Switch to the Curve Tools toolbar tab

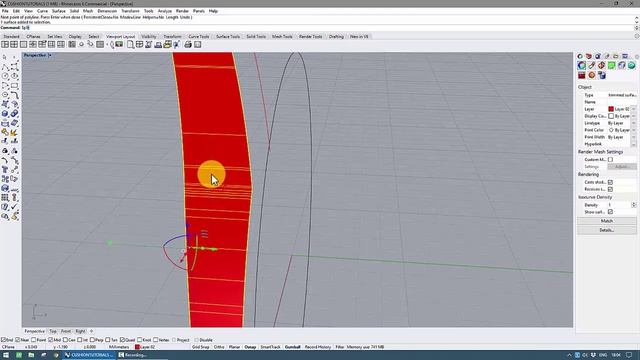[199, 36]
